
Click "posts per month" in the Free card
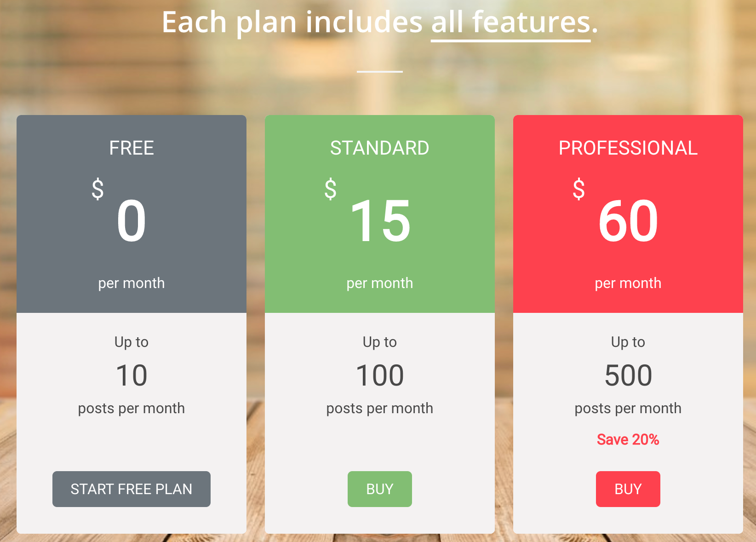[132, 408]
